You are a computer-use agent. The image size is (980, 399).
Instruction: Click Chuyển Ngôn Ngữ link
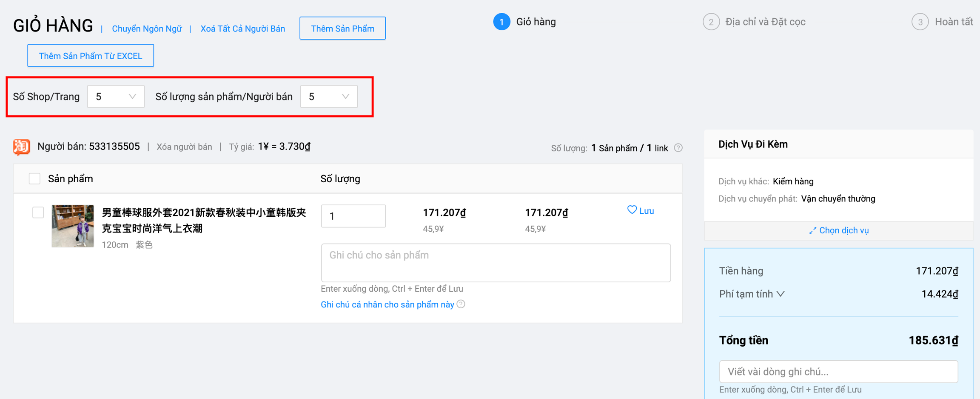tap(147, 29)
